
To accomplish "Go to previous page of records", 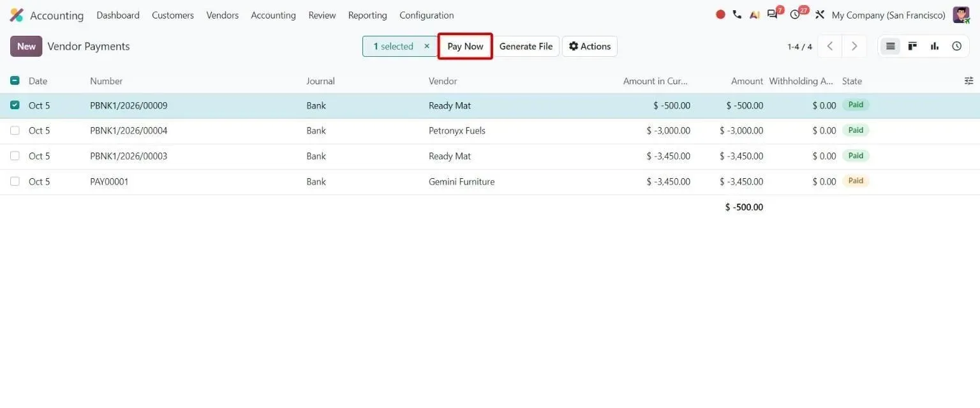I will pyautogui.click(x=829, y=46).
